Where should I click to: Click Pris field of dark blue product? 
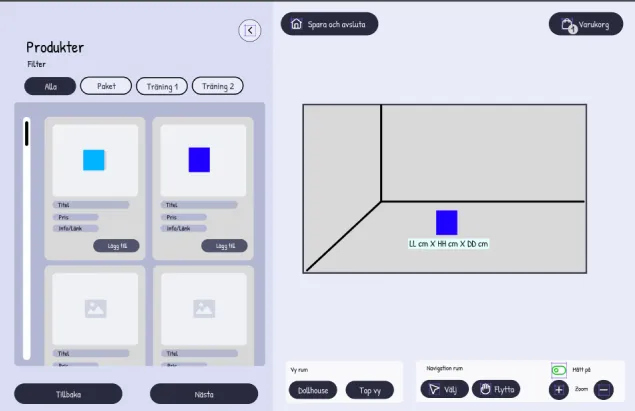183,217
